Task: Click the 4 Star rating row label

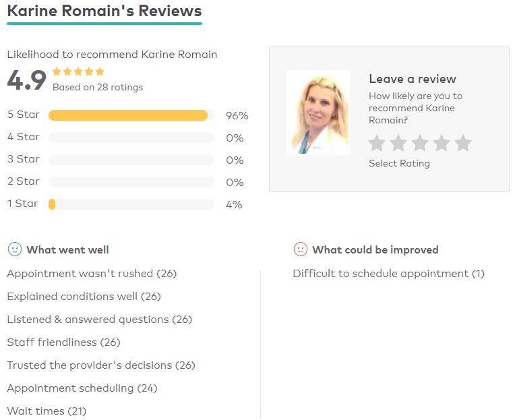Action: coord(24,137)
